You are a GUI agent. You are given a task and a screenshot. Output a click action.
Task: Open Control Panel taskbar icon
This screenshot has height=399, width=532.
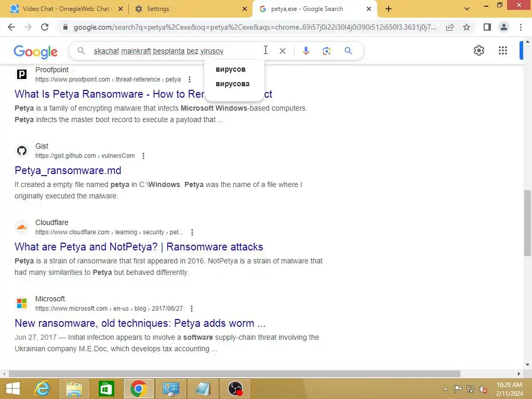(170, 389)
